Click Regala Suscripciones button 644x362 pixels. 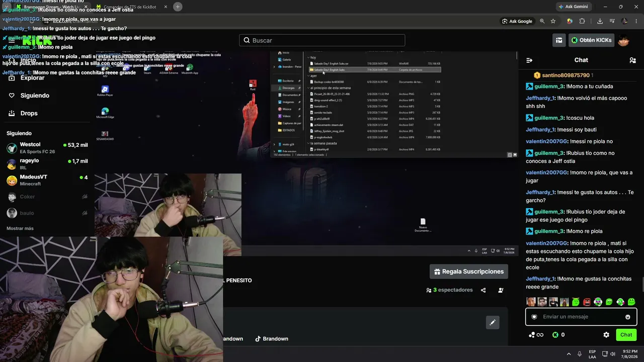point(469,271)
